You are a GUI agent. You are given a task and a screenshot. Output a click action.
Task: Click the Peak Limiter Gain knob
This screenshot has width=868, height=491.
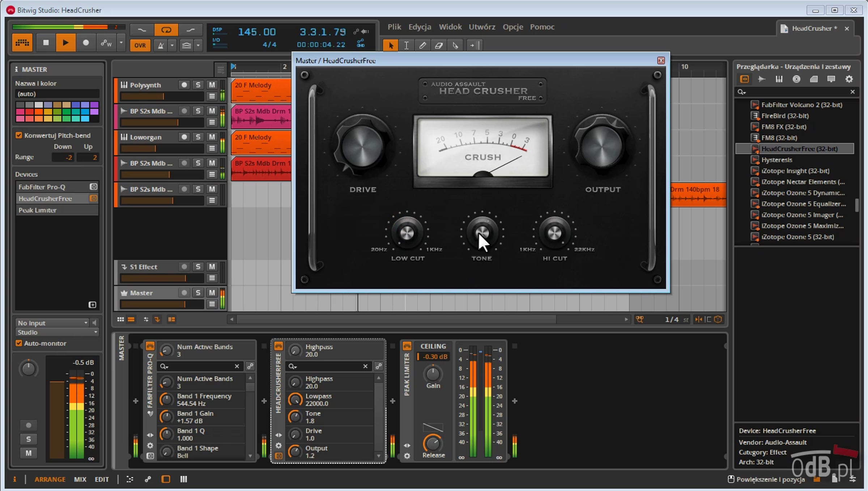433,374
